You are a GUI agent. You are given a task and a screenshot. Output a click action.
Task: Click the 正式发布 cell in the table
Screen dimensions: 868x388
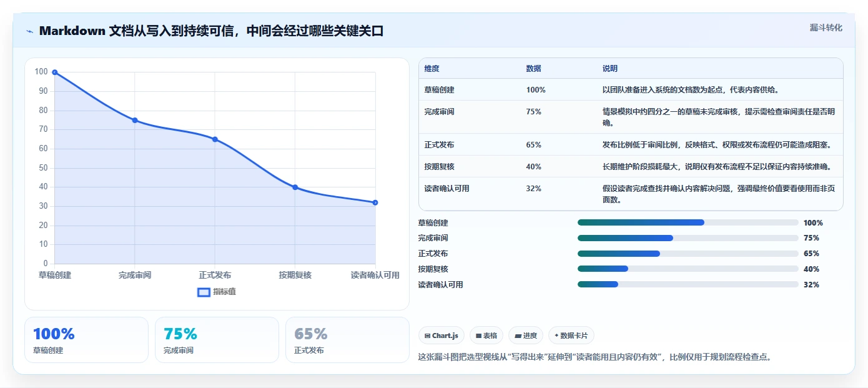[440, 145]
